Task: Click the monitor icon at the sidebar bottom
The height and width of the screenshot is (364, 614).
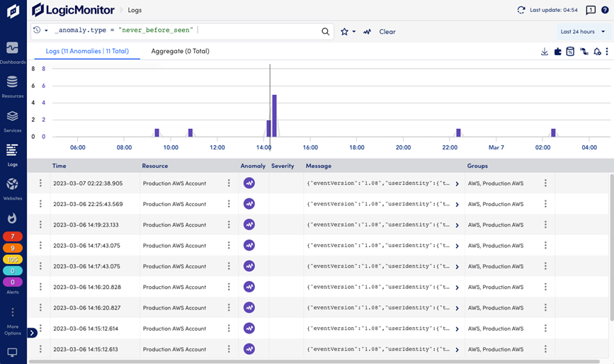Action: click(x=12, y=352)
